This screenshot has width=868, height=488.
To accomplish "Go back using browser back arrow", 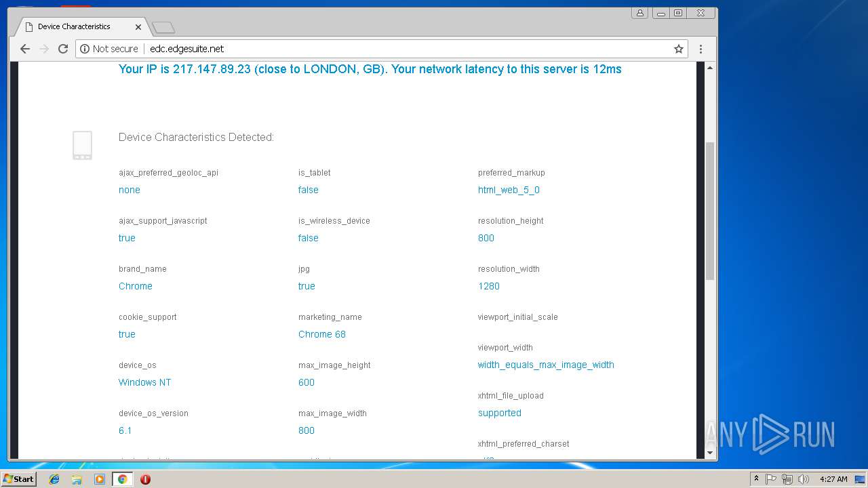I will tap(25, 49).
